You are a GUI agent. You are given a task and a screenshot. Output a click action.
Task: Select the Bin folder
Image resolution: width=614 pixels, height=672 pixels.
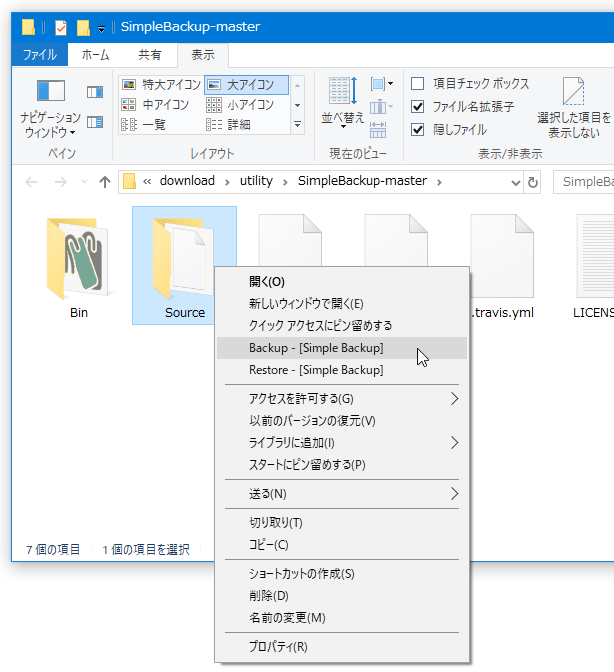point(79,267)
